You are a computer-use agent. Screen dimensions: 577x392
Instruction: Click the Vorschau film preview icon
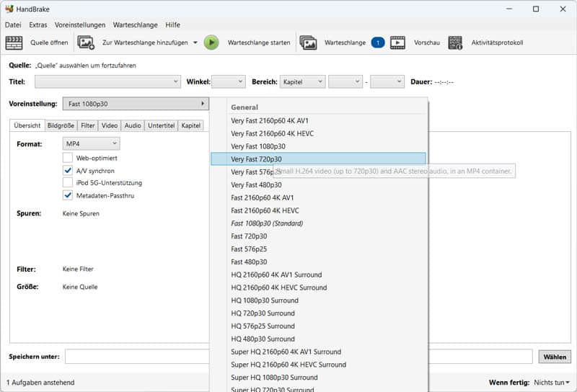[397, 43]
